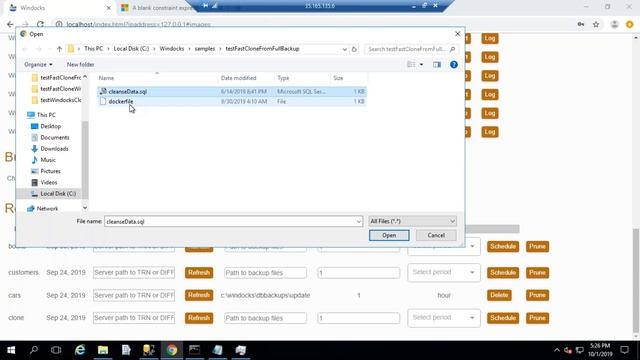
Task: Navigate to samples breadcrumb folder
Action: [x=205, y=49]
